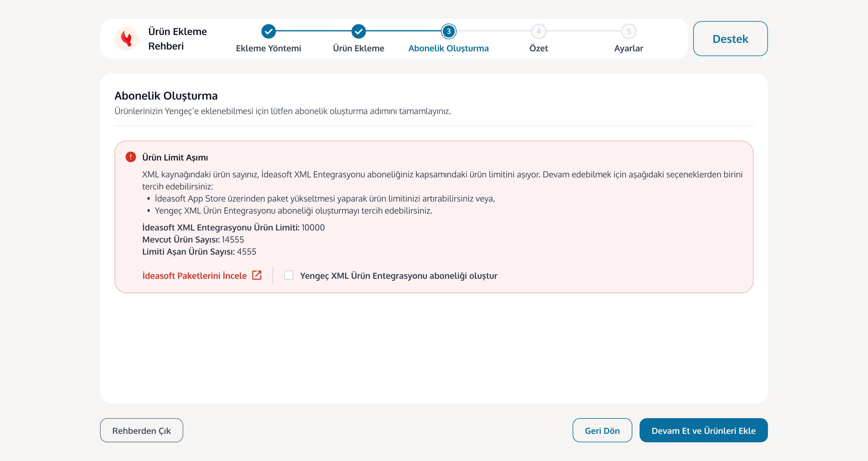
Task: Click the Ürün Limit Aşımı alert title
Action: click(175, 157)
